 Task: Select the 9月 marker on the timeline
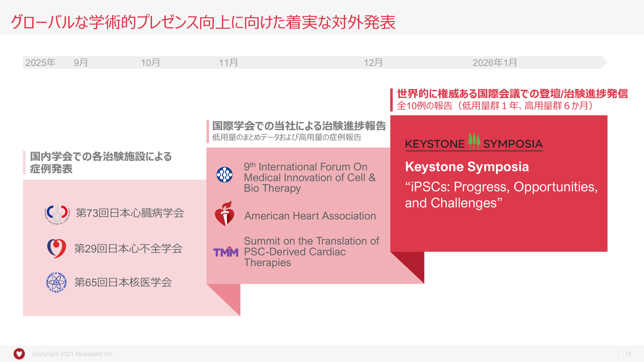point(80,63)
